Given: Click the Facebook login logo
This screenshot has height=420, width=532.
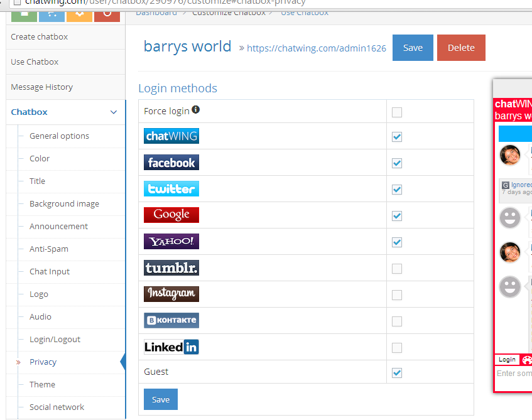Looking at the screenshot, I should [x=171, y=163].
